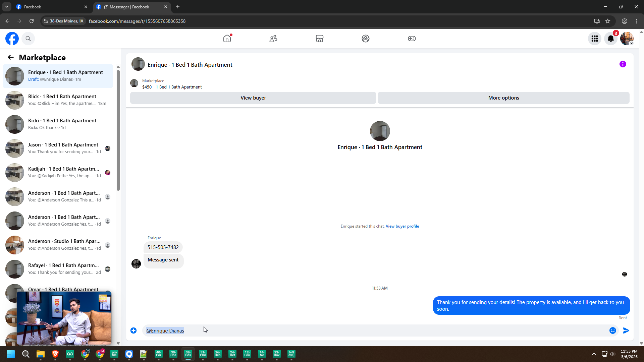Click the emoji picker in message box
644x362 pixels.
(612, 330)
